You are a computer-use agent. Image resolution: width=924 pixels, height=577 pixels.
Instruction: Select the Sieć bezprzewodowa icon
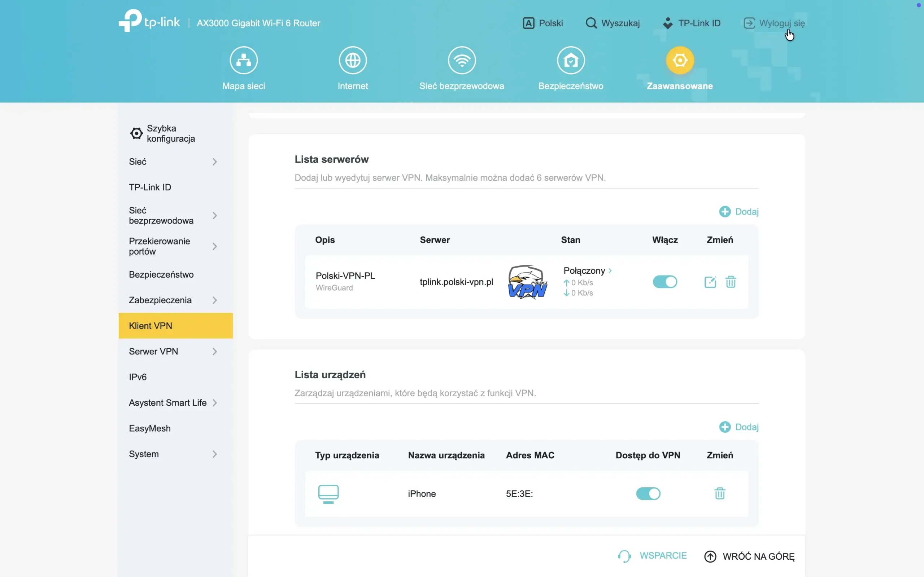(462, 60)
